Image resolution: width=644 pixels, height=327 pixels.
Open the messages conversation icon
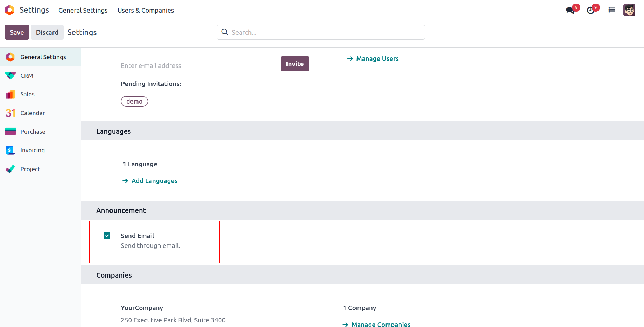pyautogui.click(x=570, y=10)
